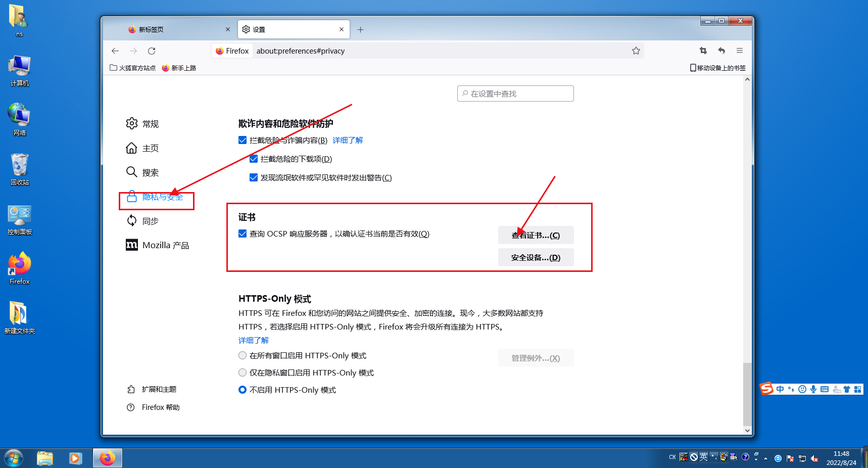Toggle 查询 OCSP 响应服务器 checkbox
Viewport: 868px width, 468px height.
[243, 233]
